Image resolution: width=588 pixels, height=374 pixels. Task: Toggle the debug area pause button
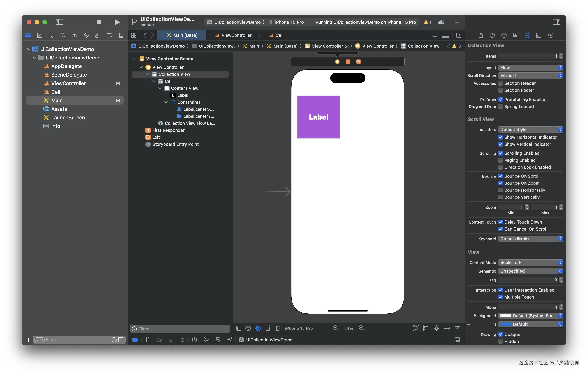pos(147,340)
